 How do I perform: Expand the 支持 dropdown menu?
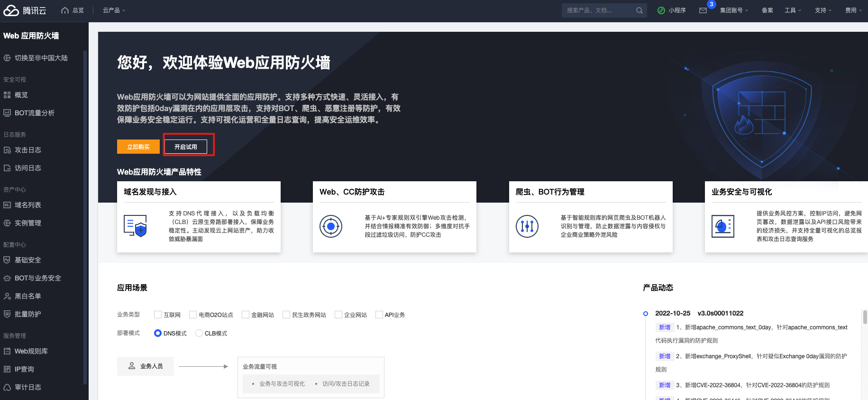[823, 10]
